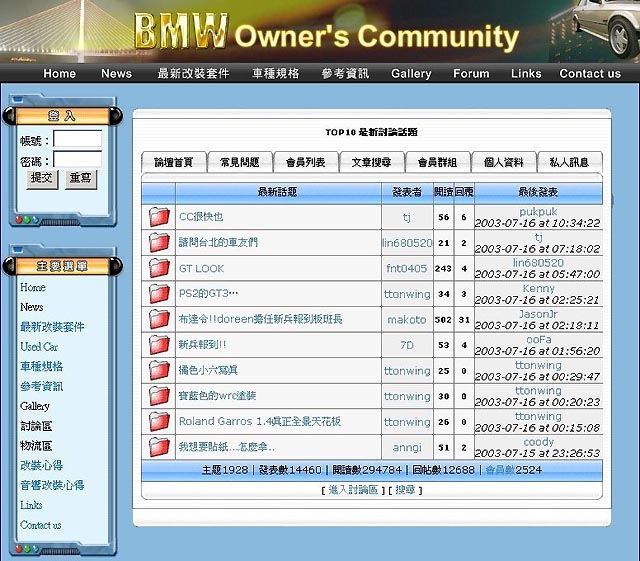This screenshot has width=640, height=561.
Task: Click the folder icon beside the doreen topic
Action: coord(159,319)
